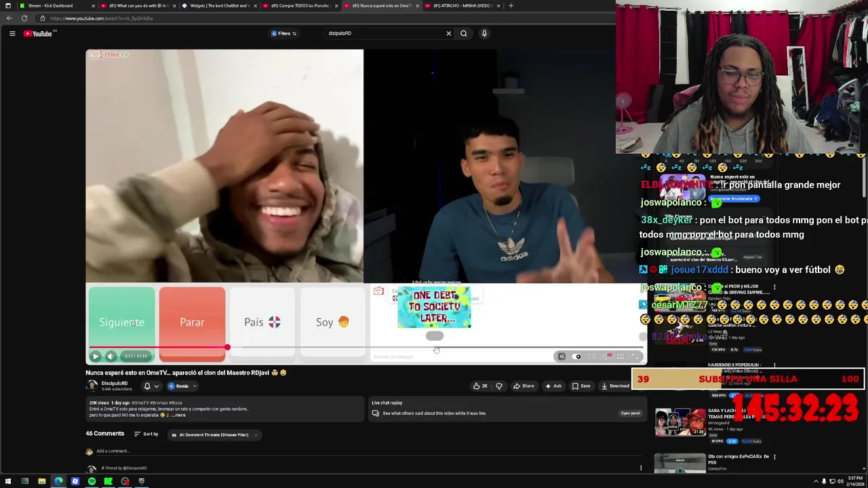Screen dimensions: 868x488
Task: Go back in the browser
Action: (9, 18)
